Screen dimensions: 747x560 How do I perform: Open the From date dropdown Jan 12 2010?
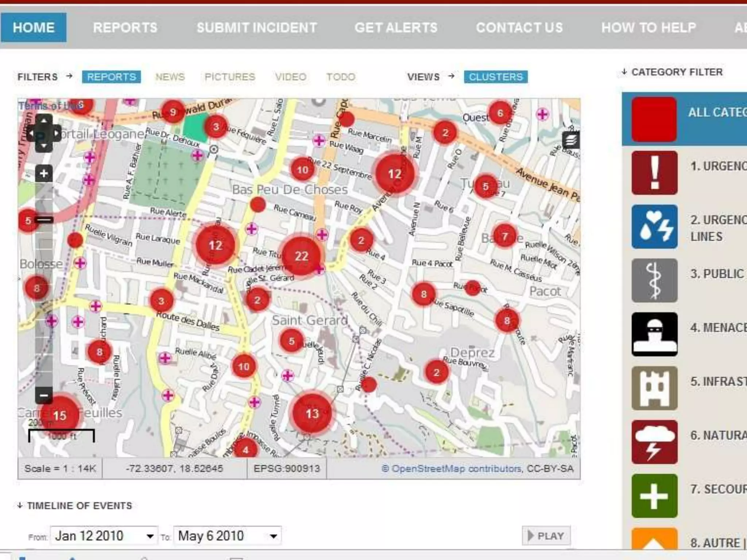(x=104, y=536)
